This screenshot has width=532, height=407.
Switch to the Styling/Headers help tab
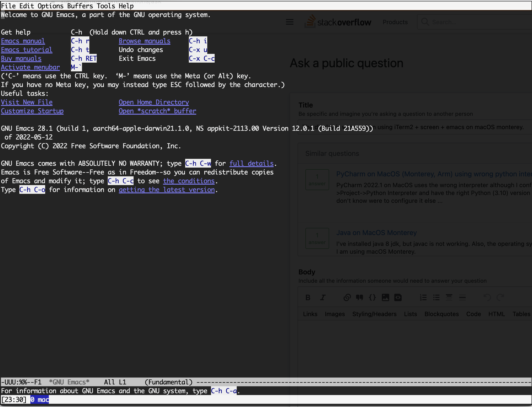click(x=374, y=314)
